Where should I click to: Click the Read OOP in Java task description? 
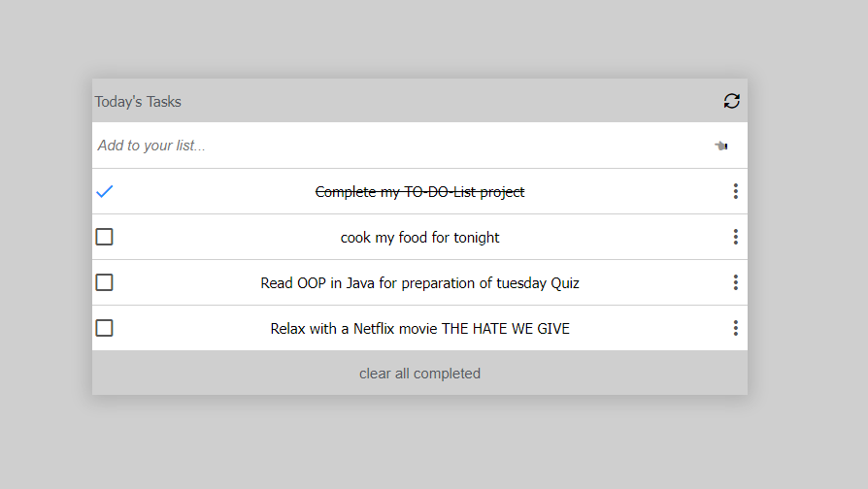point(419,283)
